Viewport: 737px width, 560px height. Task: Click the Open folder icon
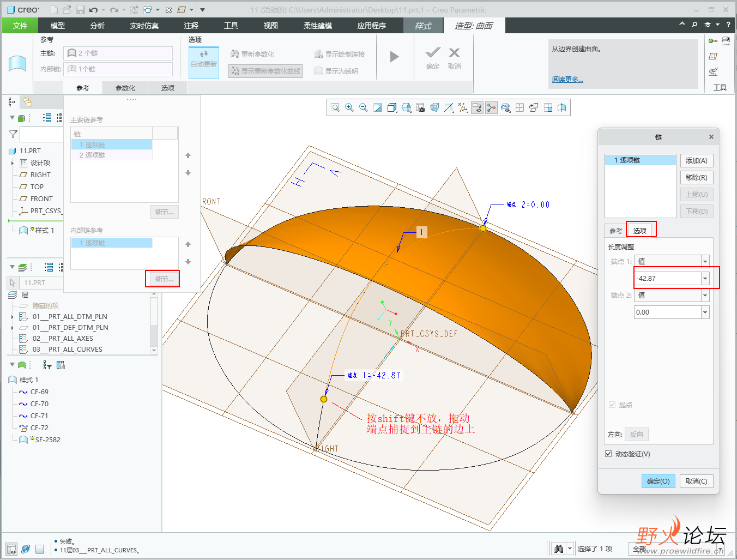(x=67, y=10)
